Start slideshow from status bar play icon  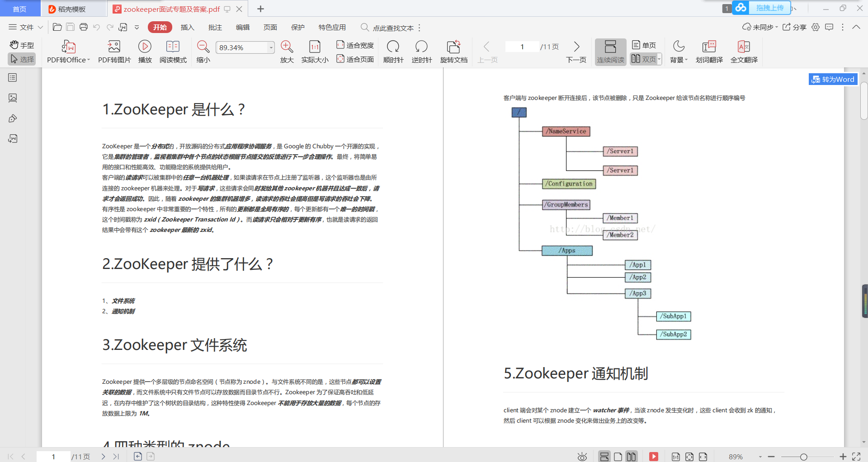click(654, 457)
